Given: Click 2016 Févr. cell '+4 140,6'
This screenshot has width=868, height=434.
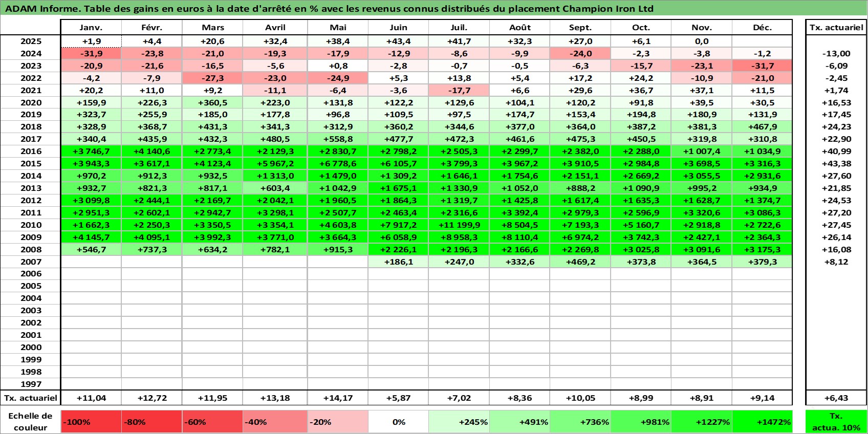Looking at the screenshot, I should coord(152,151).
